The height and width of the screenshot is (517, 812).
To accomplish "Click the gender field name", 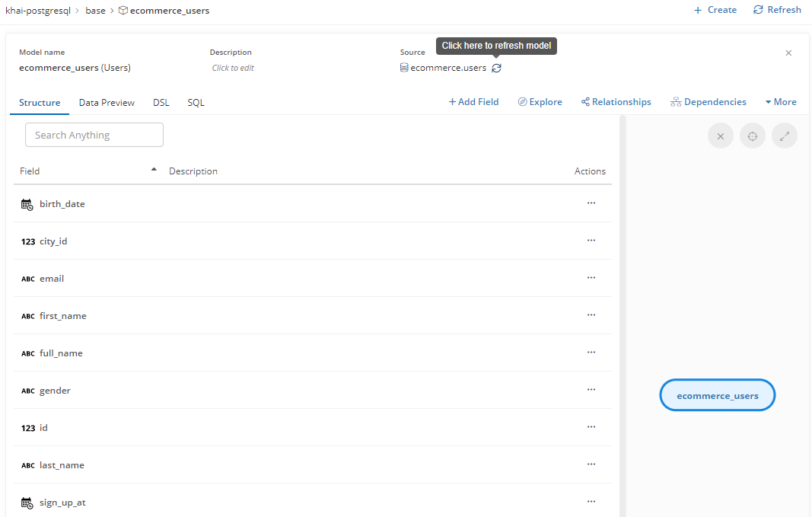I will coord(55,391).
